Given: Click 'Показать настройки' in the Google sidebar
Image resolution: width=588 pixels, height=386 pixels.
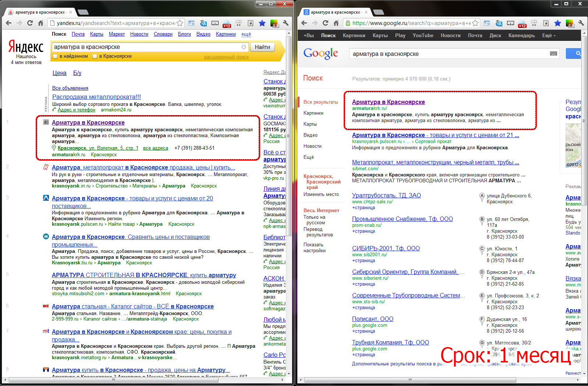Looking at the screenshot, I should coord(315,247).
